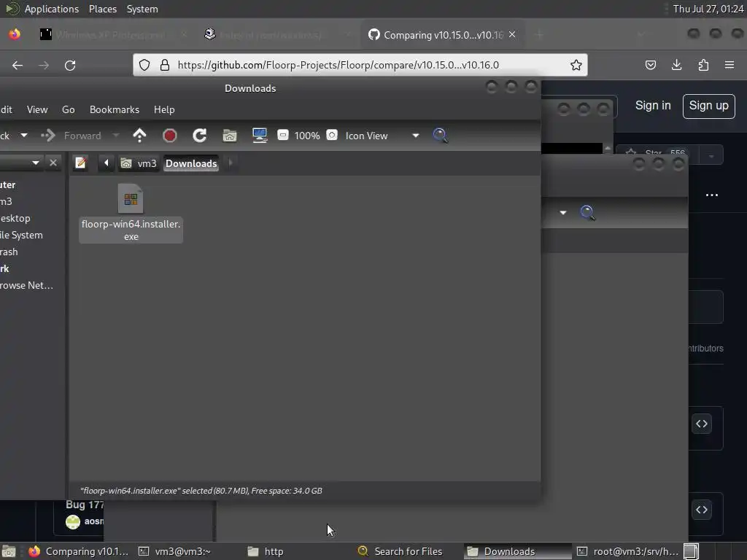Open the Help menu

(x=164, y=109)
